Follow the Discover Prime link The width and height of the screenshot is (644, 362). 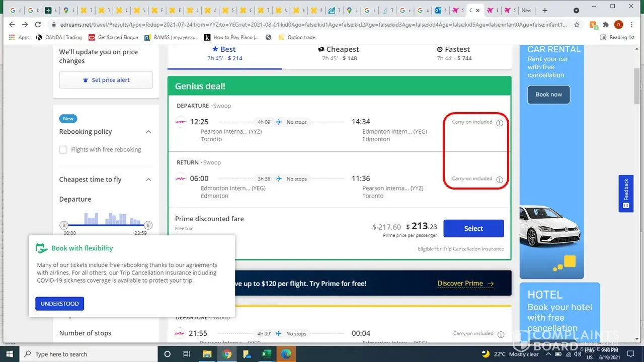(x=465, y=284)
